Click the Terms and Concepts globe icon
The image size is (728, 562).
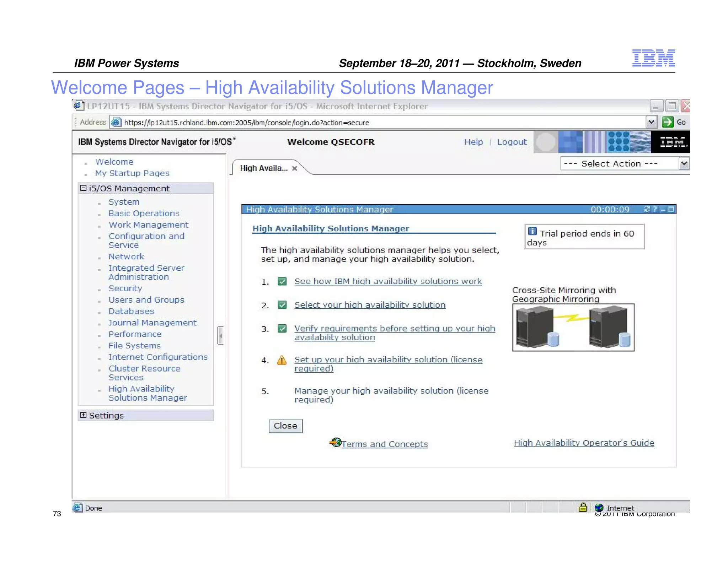(335, 442)
